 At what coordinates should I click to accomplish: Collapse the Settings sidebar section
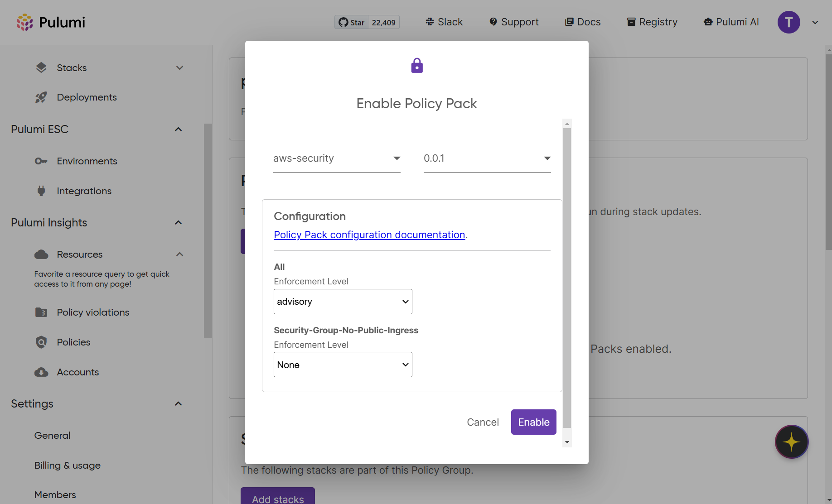click(x=179, y=404)
